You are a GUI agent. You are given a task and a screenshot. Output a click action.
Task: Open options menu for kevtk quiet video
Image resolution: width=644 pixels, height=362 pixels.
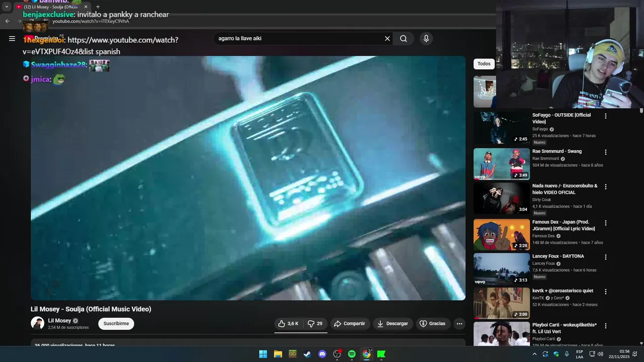(x=606, y=292)
